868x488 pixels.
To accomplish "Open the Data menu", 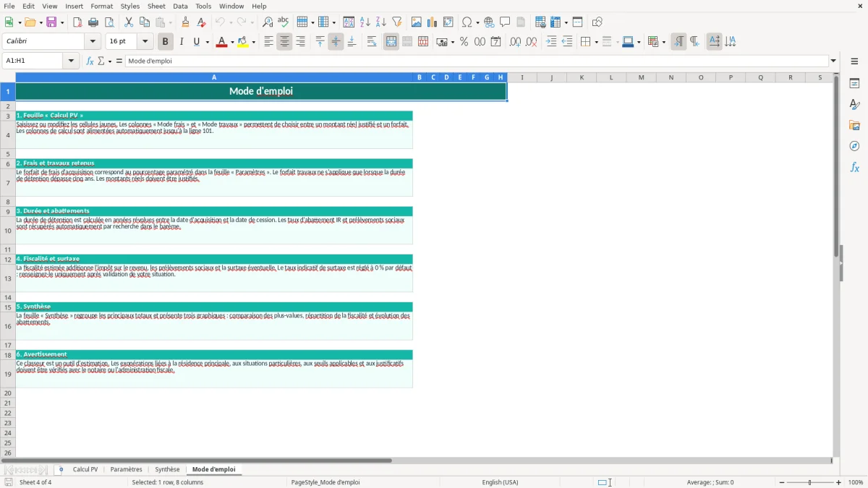I will (180, 6).
